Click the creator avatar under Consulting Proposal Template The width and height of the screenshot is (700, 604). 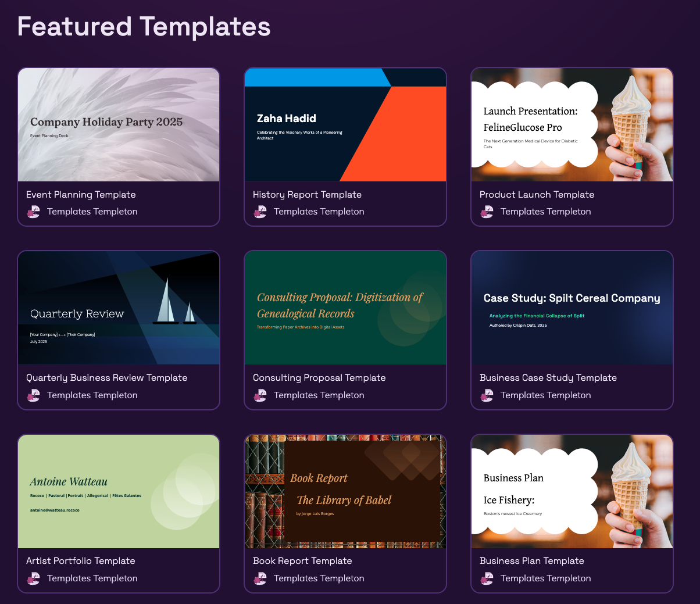(x=260, y=395)
